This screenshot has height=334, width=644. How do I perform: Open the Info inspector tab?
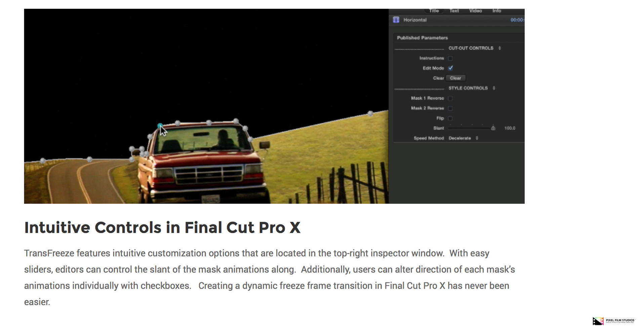tap(497, 11)
